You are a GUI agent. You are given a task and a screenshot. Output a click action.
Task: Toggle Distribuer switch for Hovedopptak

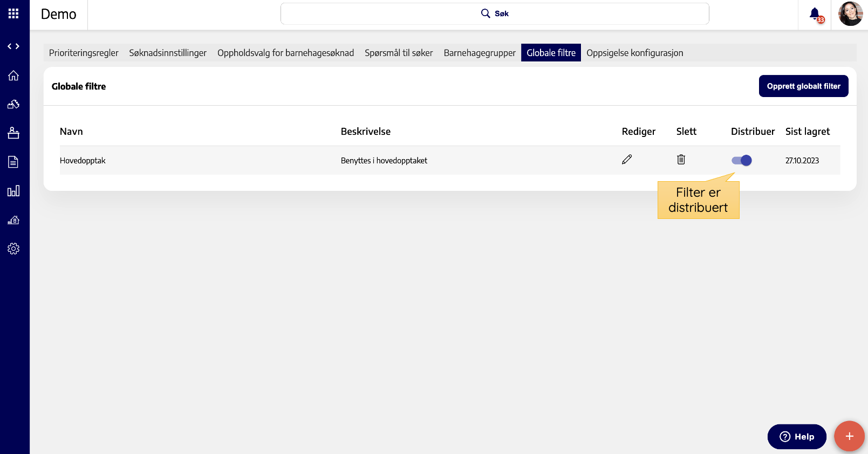[742, 160]
